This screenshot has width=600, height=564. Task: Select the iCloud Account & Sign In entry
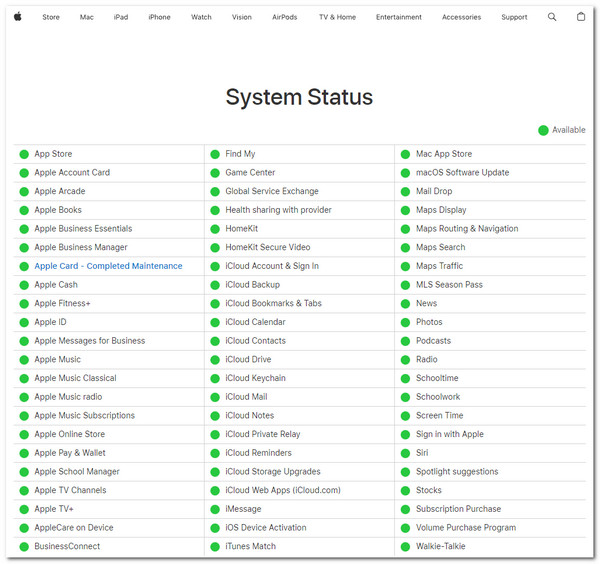point(272,266)
